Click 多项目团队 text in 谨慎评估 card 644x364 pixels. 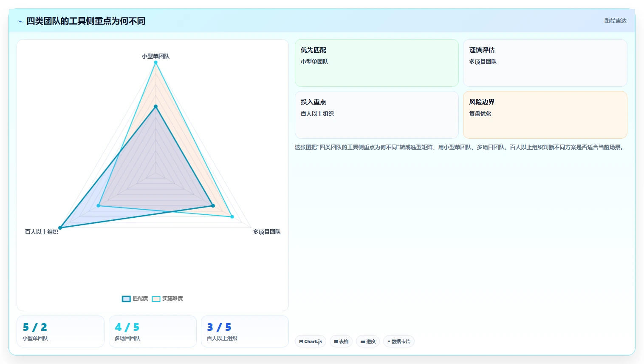483,62
